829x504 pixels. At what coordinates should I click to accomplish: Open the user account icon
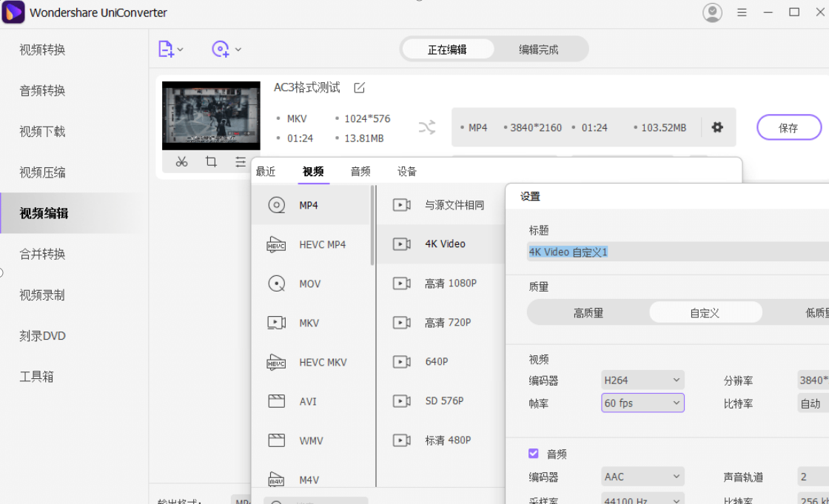(712, 12)
